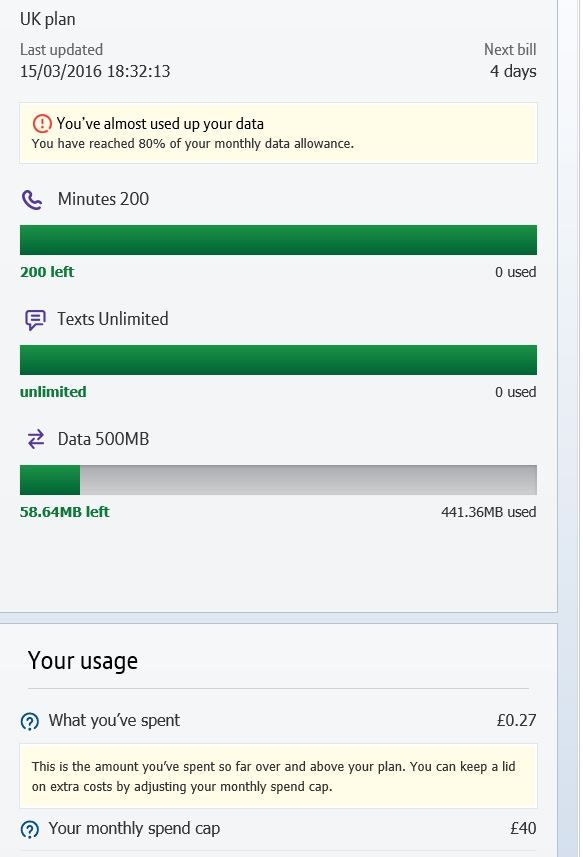Select the '58.64MB left' text

coord(64,512)
